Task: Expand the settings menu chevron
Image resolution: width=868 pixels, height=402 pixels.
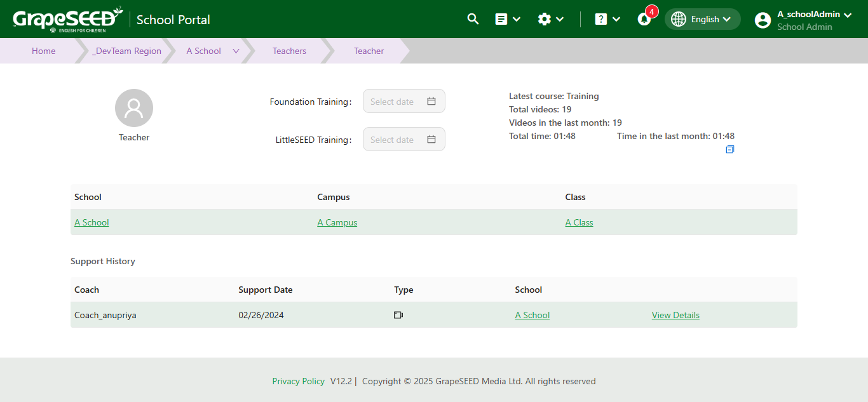Action: coord(560,19)
